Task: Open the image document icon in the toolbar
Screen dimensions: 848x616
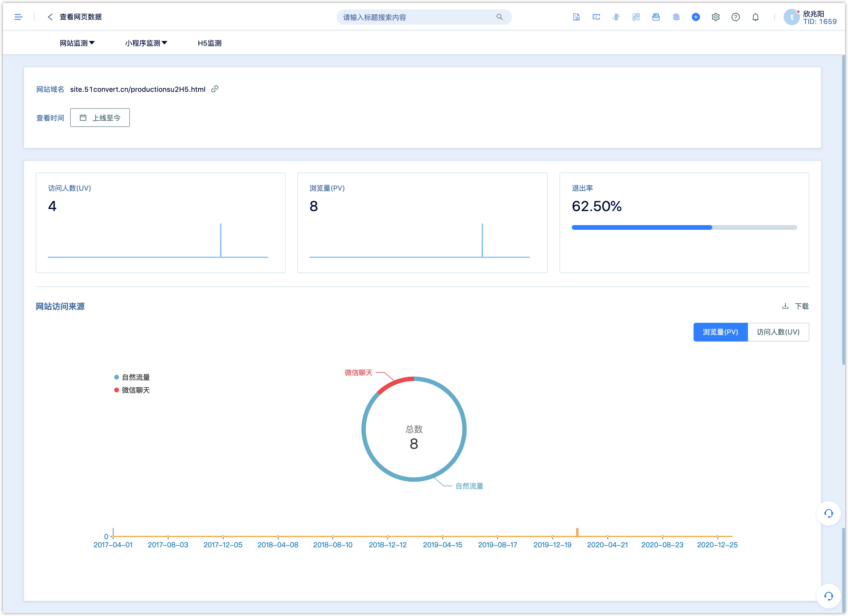Action: 576,17
